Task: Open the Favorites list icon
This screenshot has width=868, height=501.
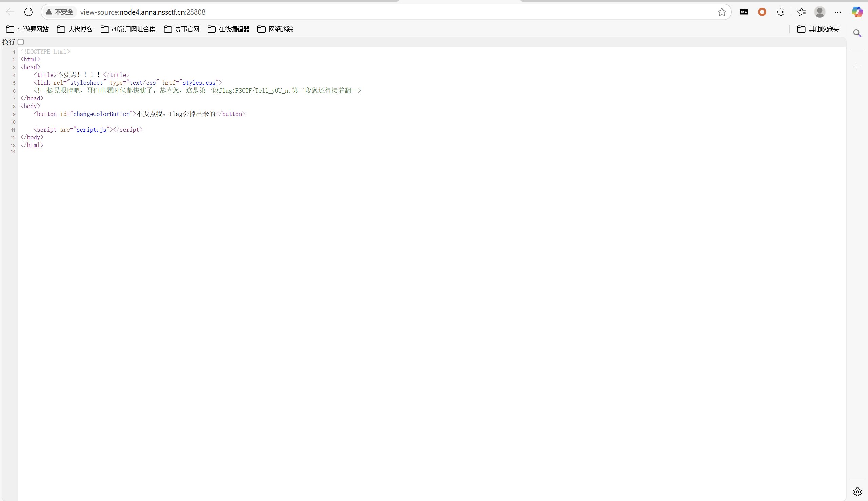Action: pos(801,12)
